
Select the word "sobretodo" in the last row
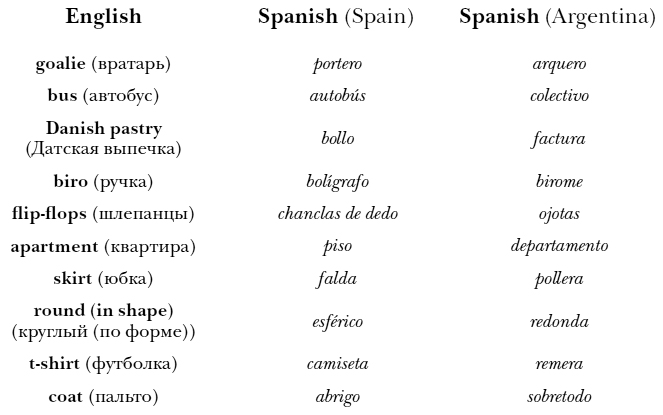tap(559, 397)
